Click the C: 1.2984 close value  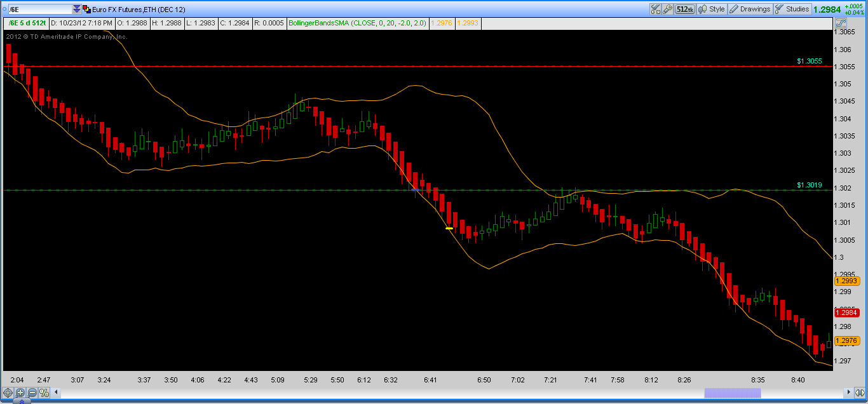[234, 23]
